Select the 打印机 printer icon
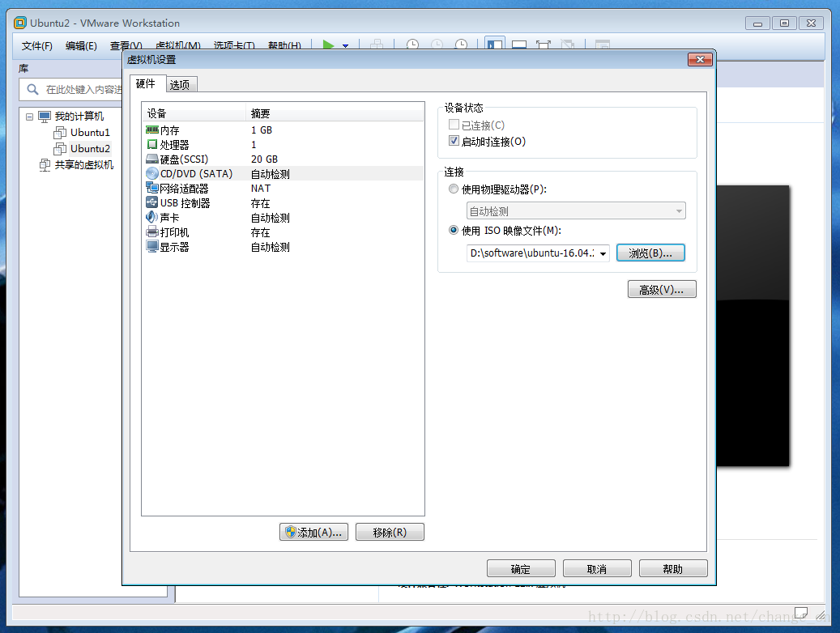Screen dimensions: 840x633 point(152,232)
